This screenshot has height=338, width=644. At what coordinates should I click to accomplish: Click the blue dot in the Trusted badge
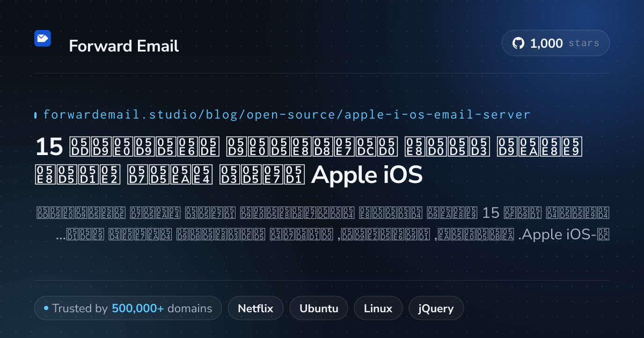pyautogui.click(x=46, y=308)
